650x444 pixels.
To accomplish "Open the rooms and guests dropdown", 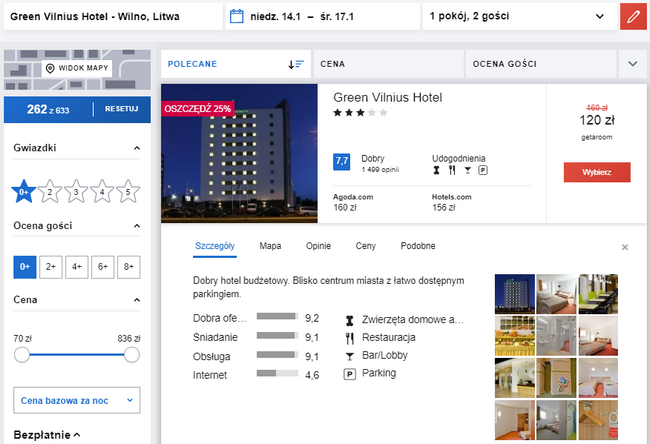I will click(x=520, y=17).
